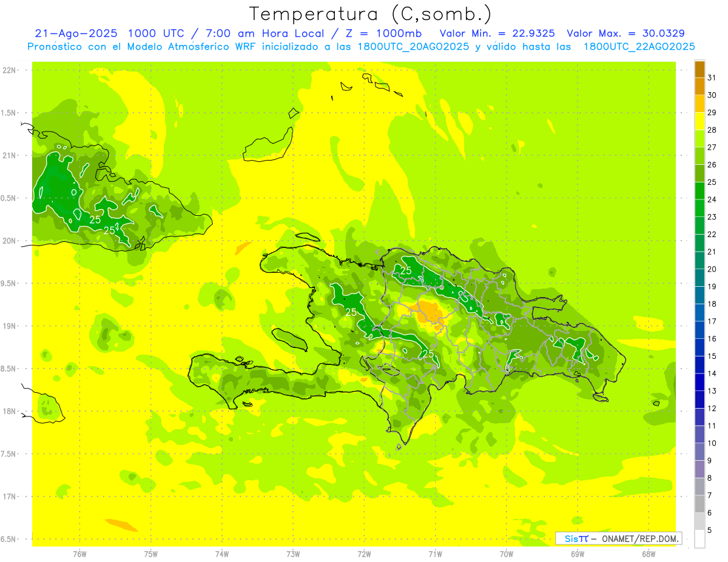728x562 pixels.
Task: Click legend value 10
Action: point(712,443)
